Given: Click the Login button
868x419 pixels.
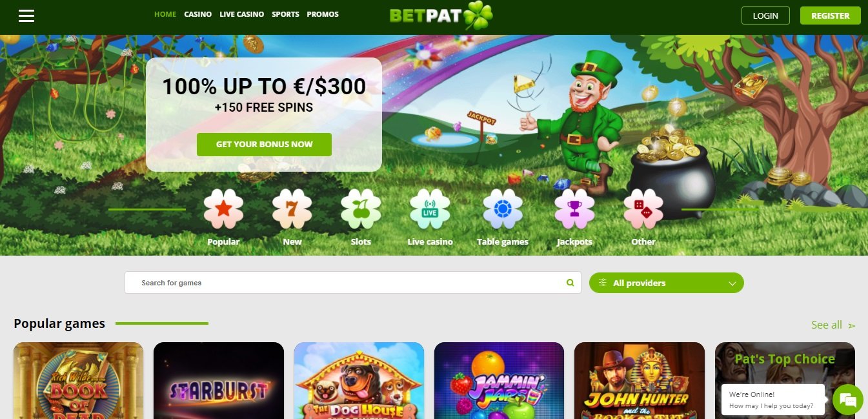Looking at the screenshot, I should coord(765,15).
